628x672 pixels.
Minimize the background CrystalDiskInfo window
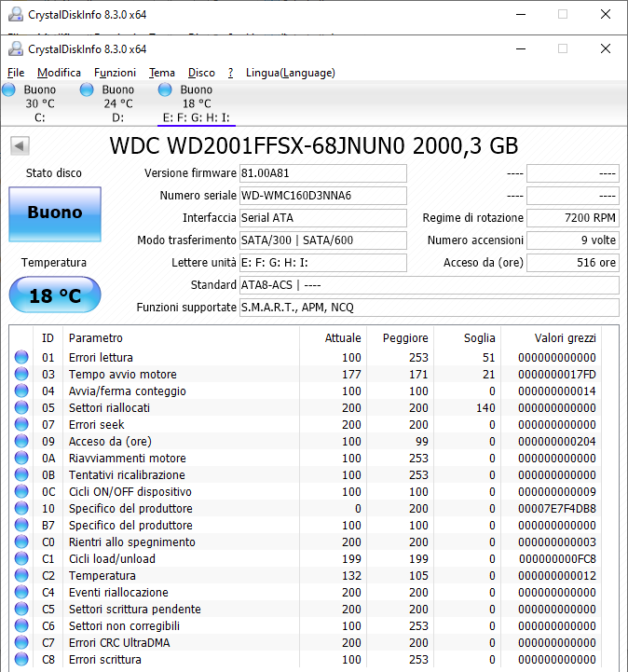521,14
